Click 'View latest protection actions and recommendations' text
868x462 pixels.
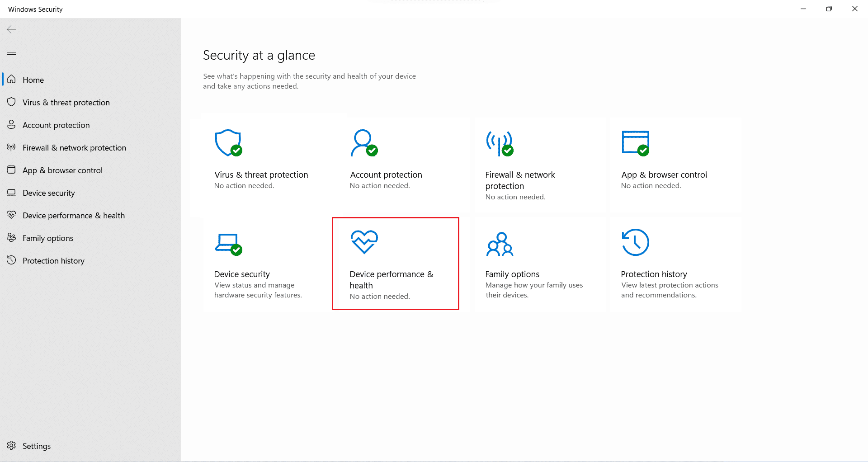click(x=670, y=290)
